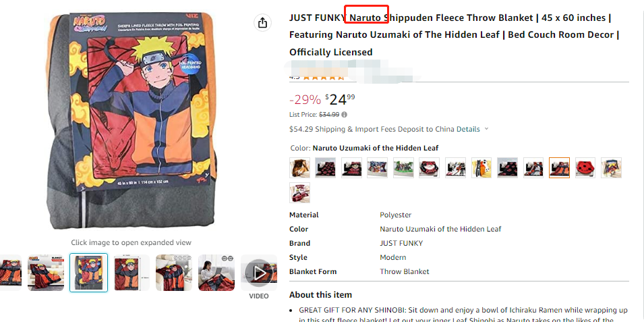This screenshot has height=322, width=644.
Task: Select the first color swatch option
Action: coord(299,167)
